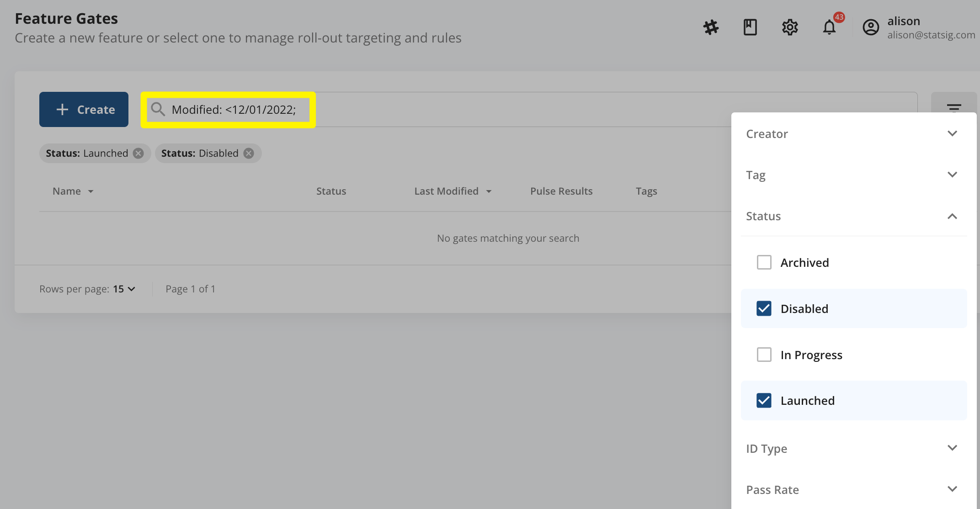The image size is (980, 509).
Task: Open the Pass Rate filter section
Action: [x=953, y=489]
